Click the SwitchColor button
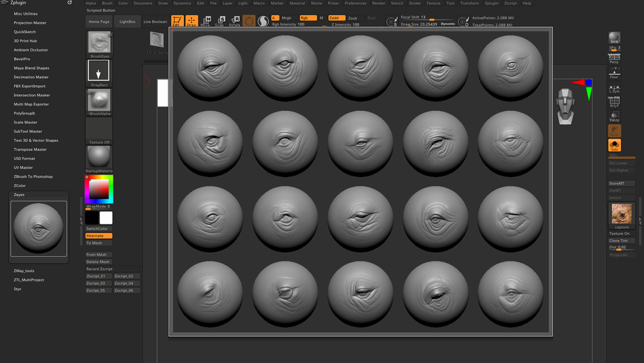 pos(99,228)
